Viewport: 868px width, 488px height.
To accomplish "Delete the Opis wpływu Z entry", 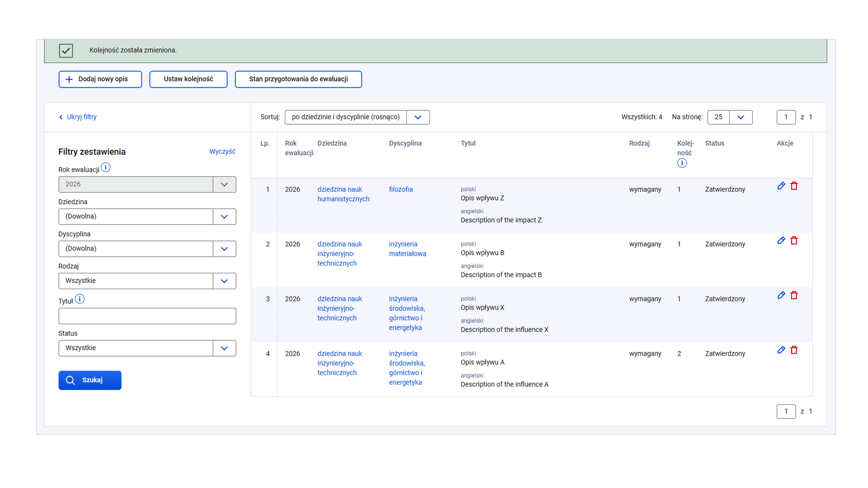I will tap(794, 186).
